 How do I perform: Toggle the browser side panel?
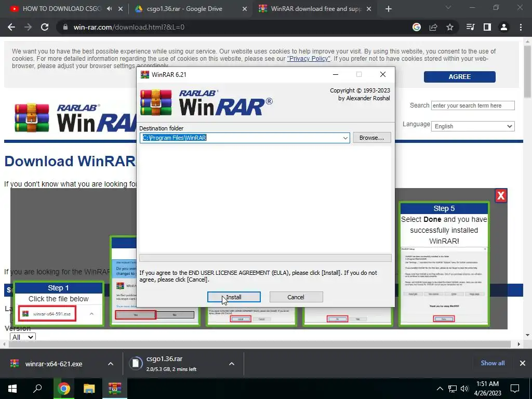coord(487,27)
